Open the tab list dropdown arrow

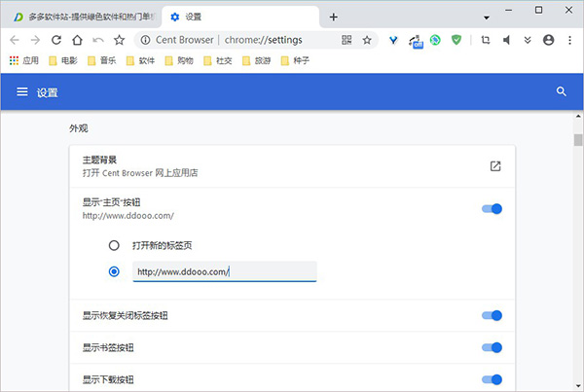coord(487,18)
